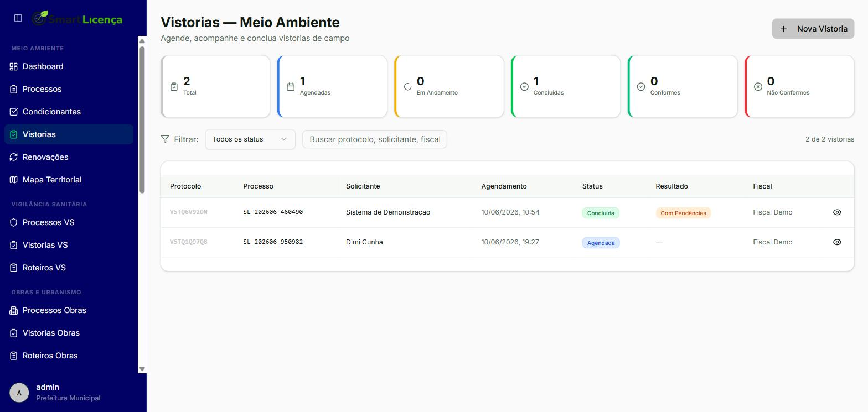868x412 pixels.
Task: Click the Nova Vistoria button
Action: [813, 29]
